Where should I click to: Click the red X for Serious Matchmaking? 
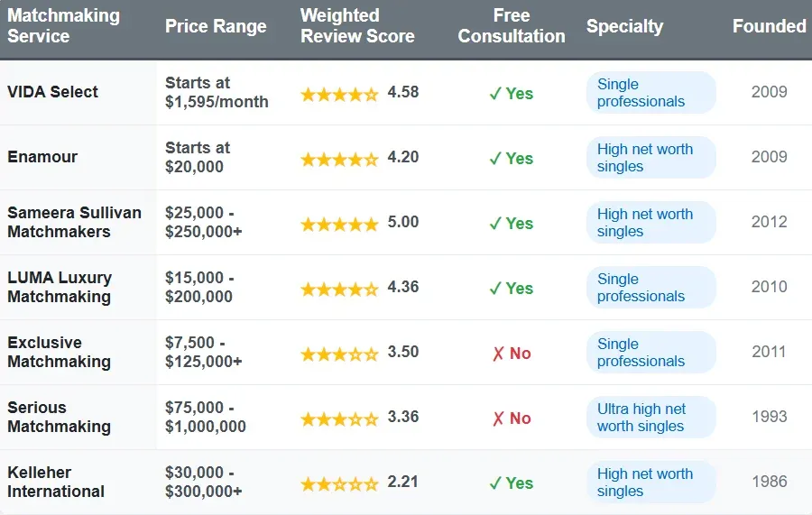tap(497, 418)
